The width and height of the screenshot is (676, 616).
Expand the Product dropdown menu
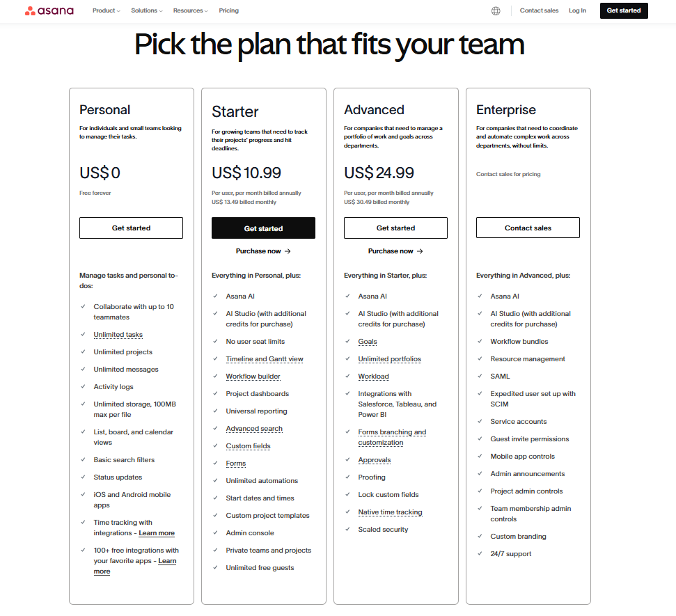(106, 10)
